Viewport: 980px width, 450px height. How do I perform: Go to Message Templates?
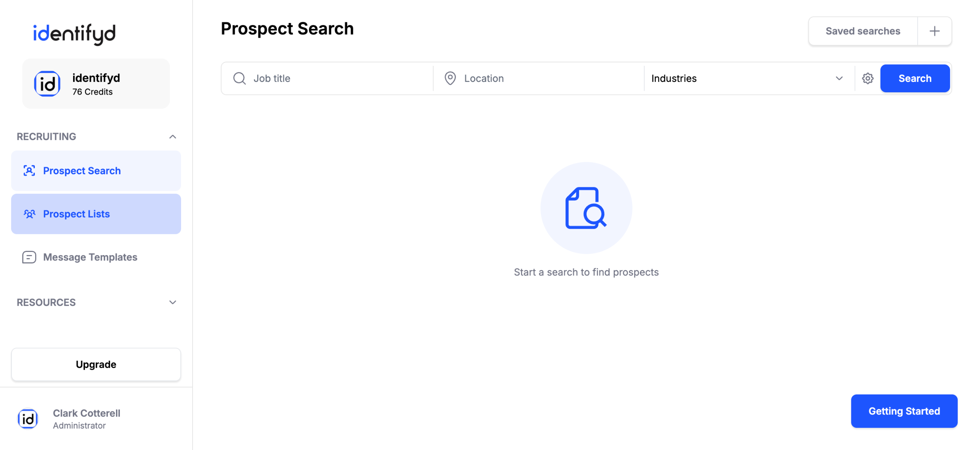point(90,257)
